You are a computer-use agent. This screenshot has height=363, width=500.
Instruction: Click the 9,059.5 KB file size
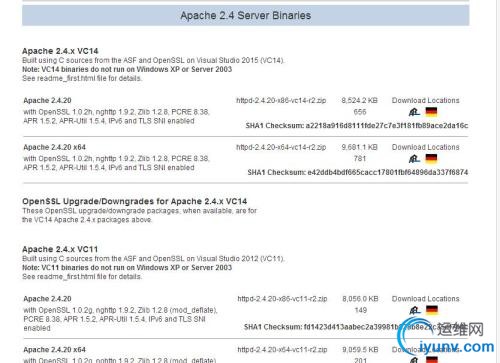[x=360, y=350]
